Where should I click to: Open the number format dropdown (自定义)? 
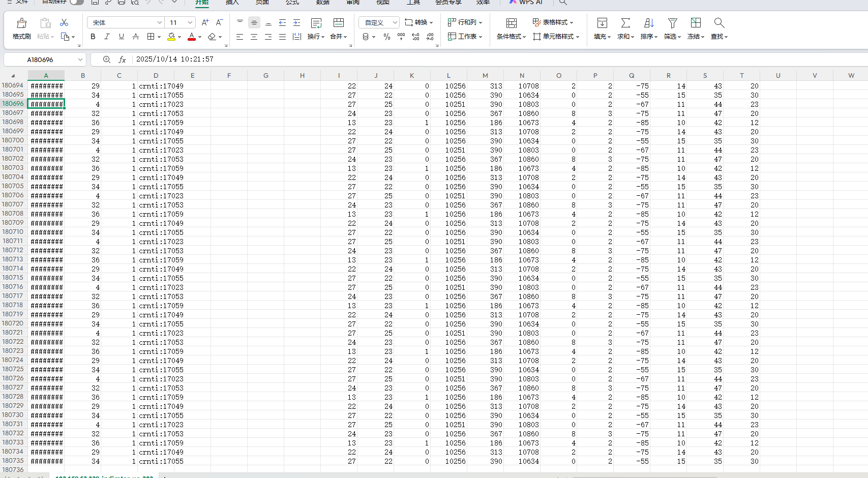coord(395,22)
